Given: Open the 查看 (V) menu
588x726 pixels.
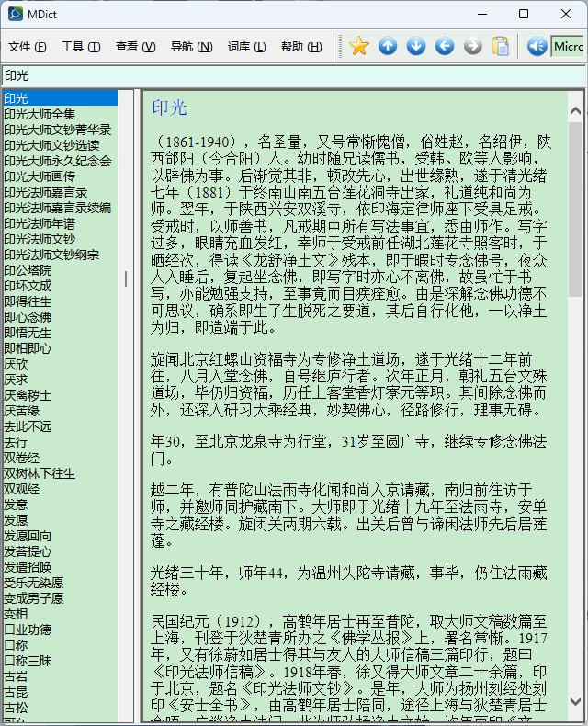Looking at the screenshot, I should click(x=135, y=47).
